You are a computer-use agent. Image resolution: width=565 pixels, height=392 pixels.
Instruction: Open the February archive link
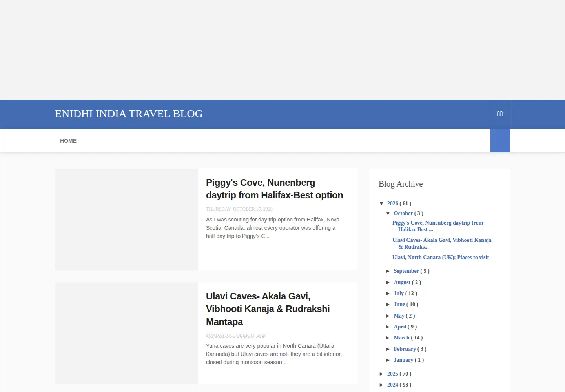click(405, 349)
